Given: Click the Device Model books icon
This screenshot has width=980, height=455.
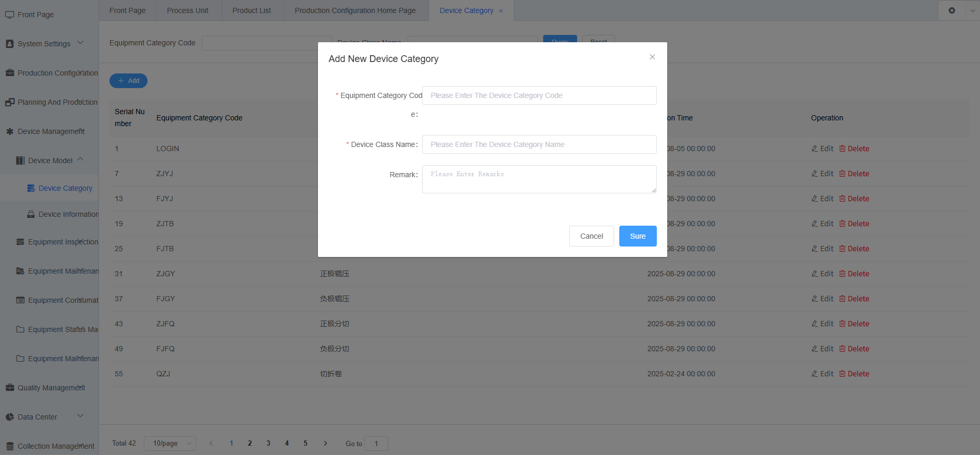Looking at the screenshot, I should [20, 161].
